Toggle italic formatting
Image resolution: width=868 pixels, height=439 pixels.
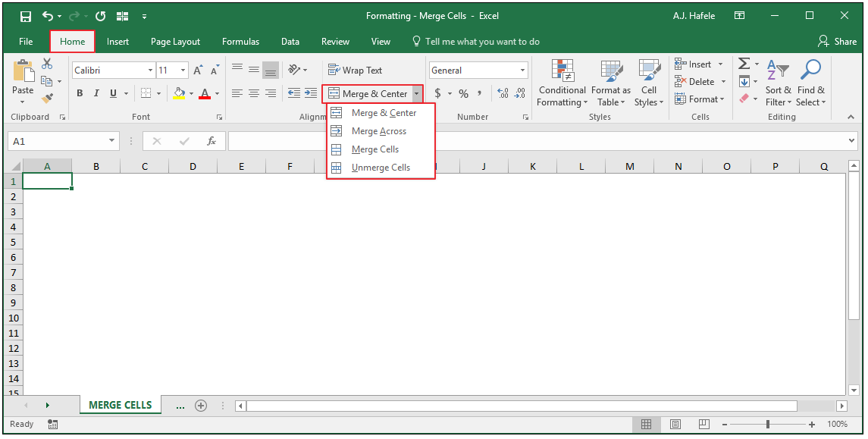click(x=96, y=93)
